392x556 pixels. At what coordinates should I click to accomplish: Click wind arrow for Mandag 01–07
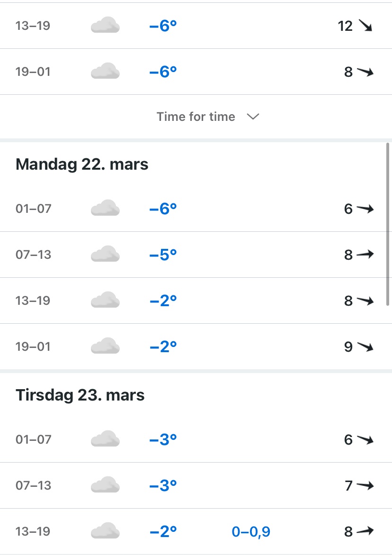pos(365,209)
